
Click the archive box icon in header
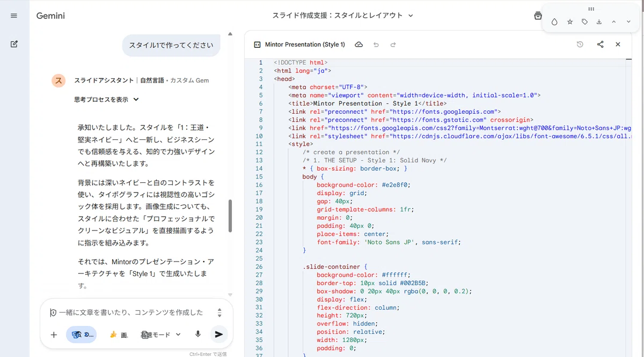[538, 16]
